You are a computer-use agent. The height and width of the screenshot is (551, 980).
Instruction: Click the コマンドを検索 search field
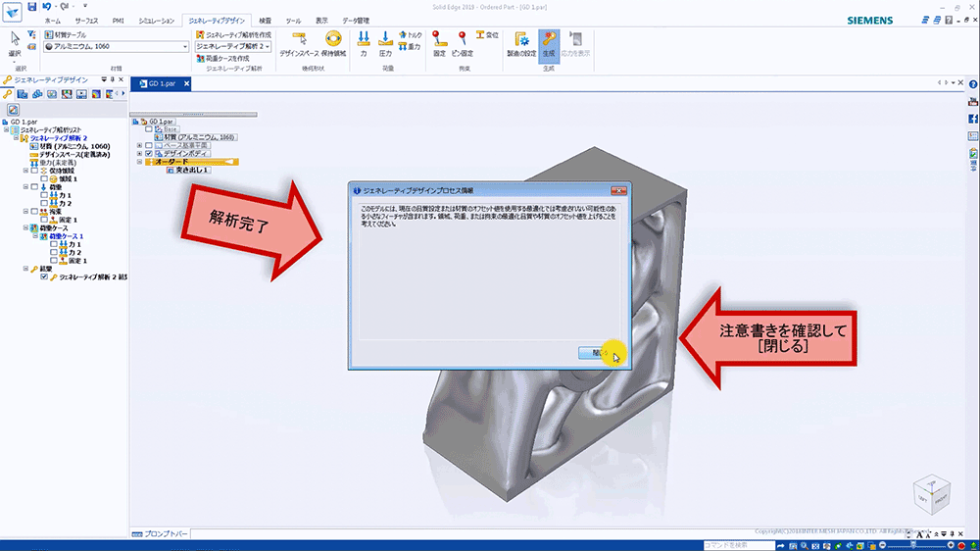click(x=739, y=545)
